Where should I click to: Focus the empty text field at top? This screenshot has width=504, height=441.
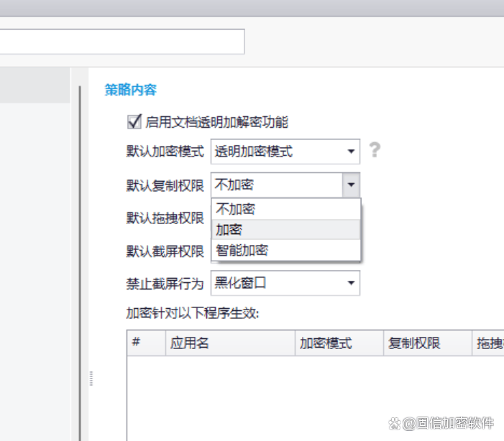coord(122,42)
